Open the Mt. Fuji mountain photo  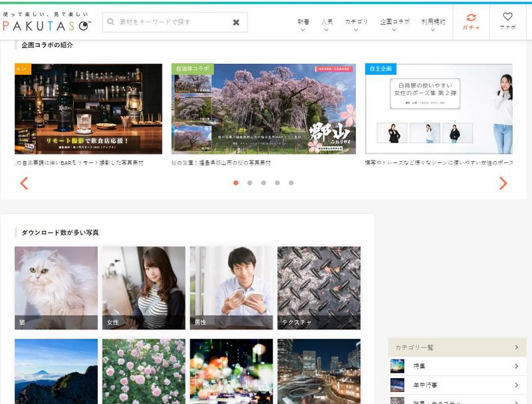[56, 371]
